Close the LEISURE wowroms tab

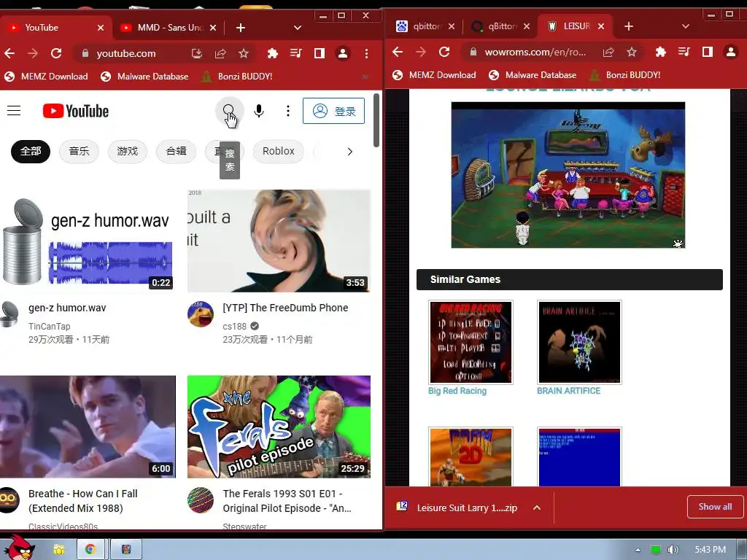point(601,26)
